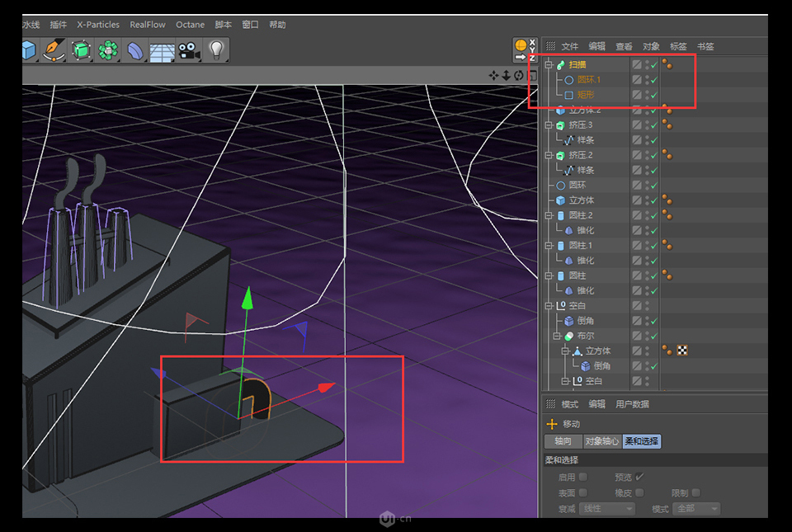Click the 对象轴心 button
The width and height of the screenshot is (792, 532).
coord(603,442)
